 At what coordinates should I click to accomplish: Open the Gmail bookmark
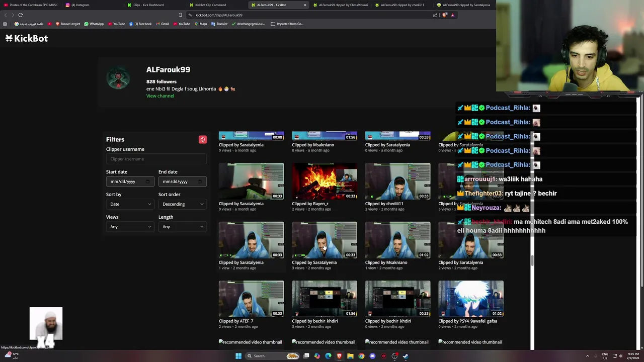point(163,24)
